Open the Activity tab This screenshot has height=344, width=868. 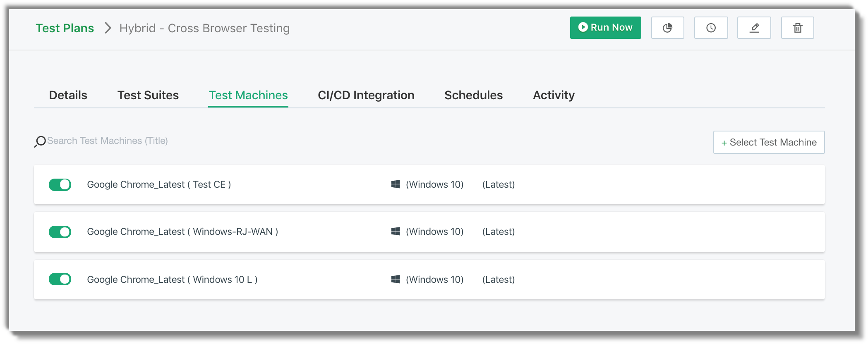pos(554,95)
